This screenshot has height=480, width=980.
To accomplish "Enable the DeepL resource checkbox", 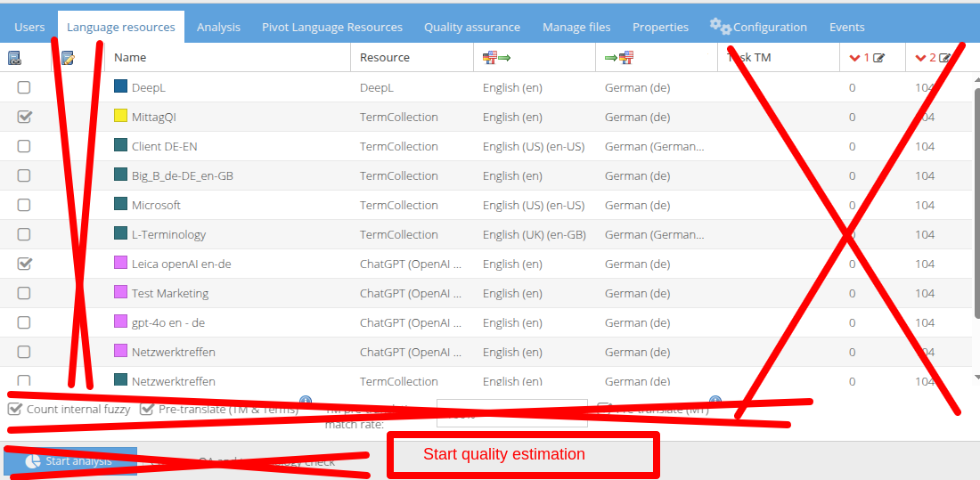I will point(24,87).
